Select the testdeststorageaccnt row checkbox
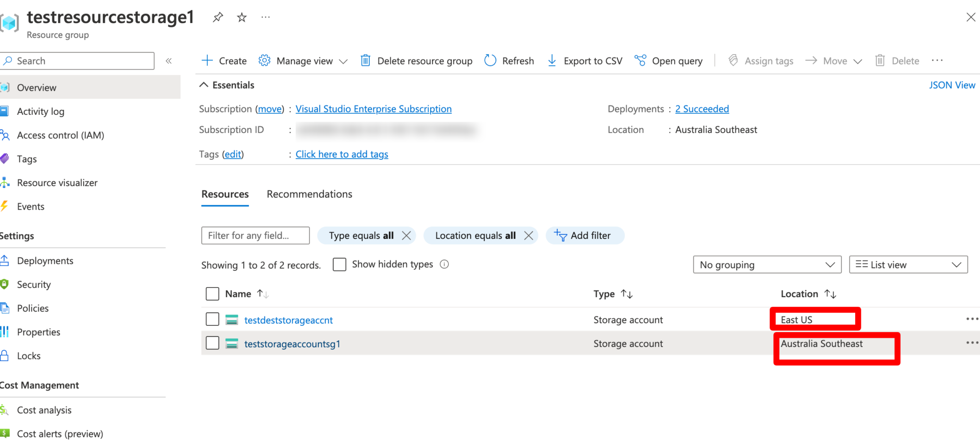980x445 pixels. [x=212, y=319]
